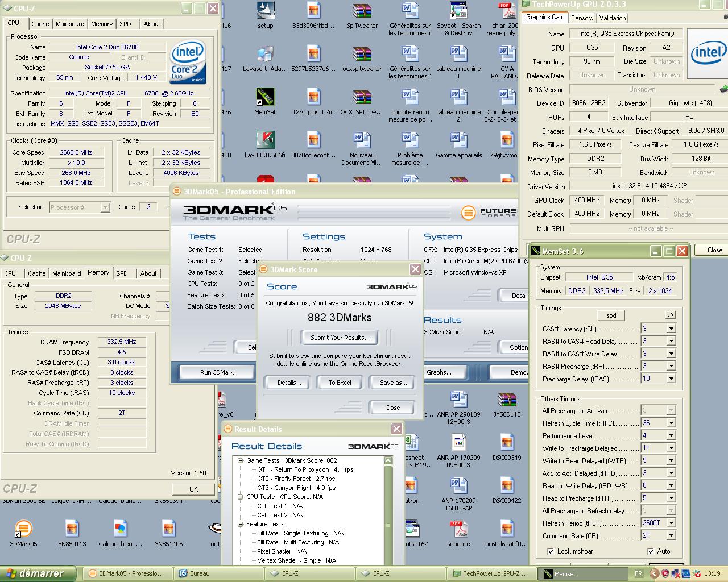
Task: Open Refresh Period (tREF) dropdown
Action: 671,523
